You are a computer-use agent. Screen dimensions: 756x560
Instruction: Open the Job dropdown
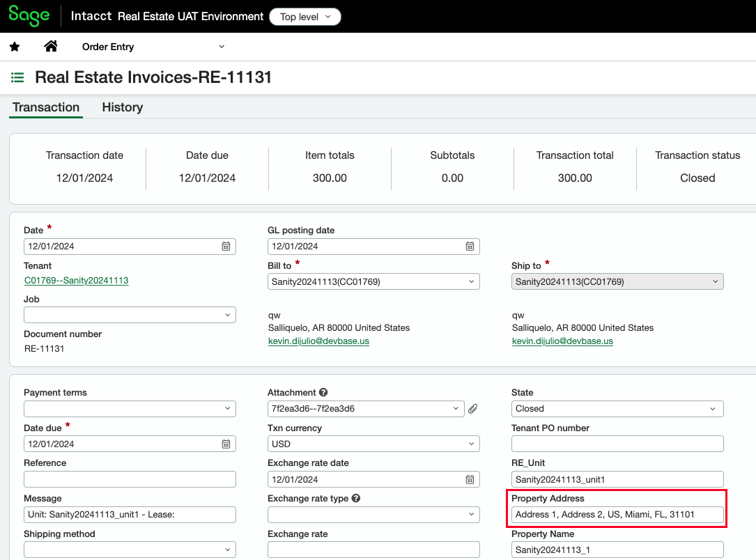130,315
